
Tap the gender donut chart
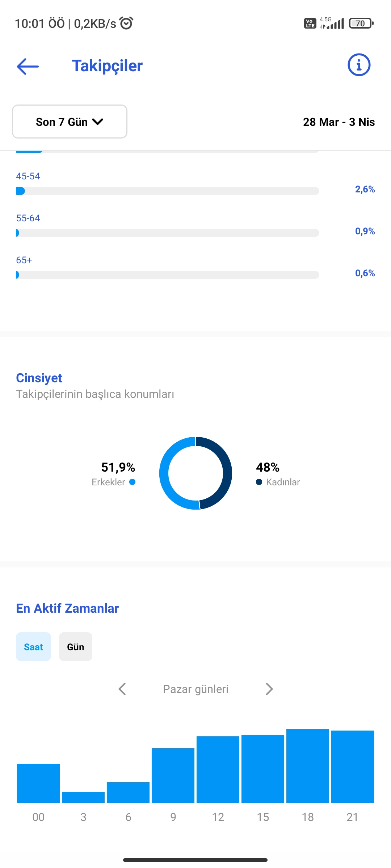[x=195, y=473]
